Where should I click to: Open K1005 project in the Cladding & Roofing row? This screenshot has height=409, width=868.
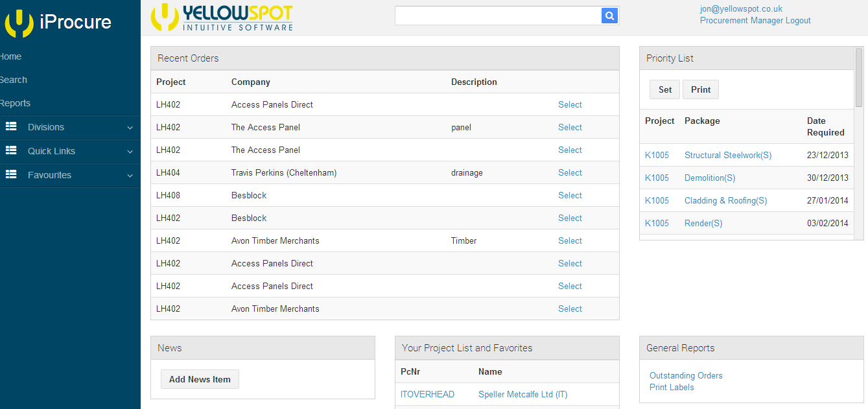(657, 200)
